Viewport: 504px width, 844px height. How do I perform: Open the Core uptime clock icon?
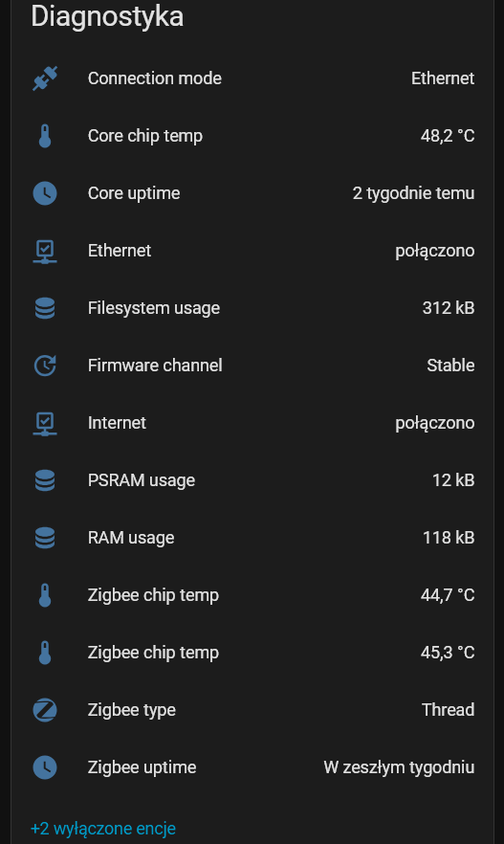point(45,193)
